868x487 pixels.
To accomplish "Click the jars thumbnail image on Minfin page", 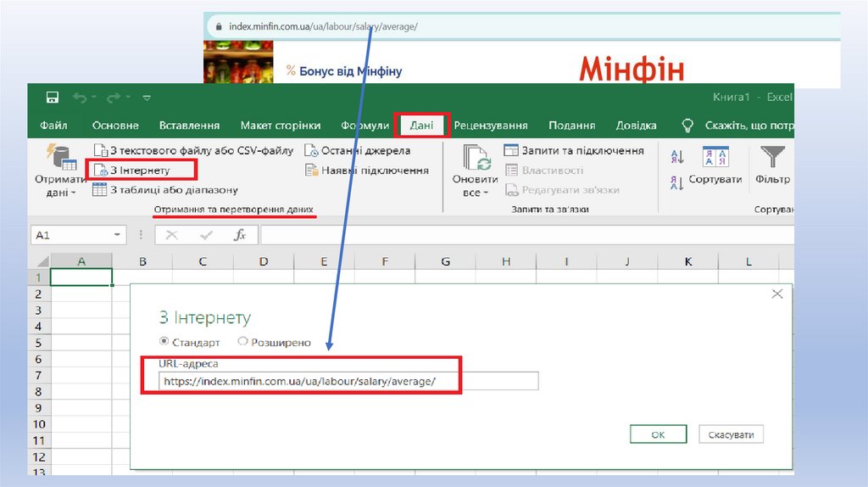I will coord(238,62).
